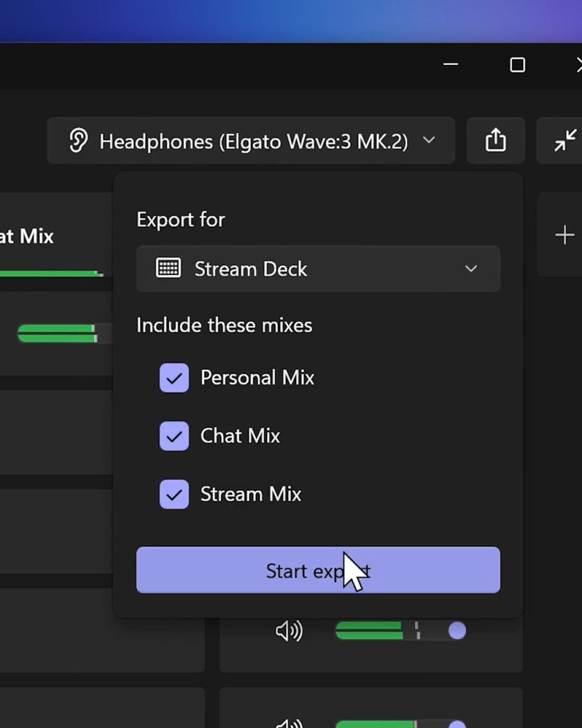This screenshot has height=728, width=582.
Task: Uncheck the Chat Mix checkbox
Action: 174,436
